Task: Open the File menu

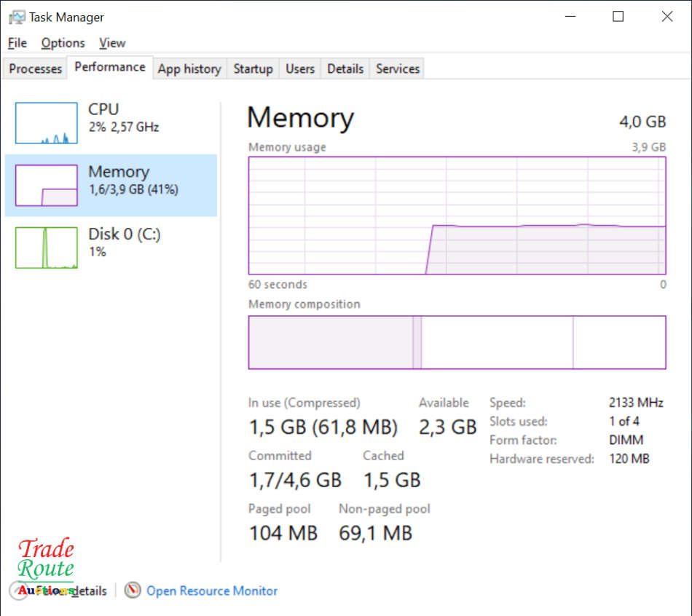Action: [x=17, y=43]
